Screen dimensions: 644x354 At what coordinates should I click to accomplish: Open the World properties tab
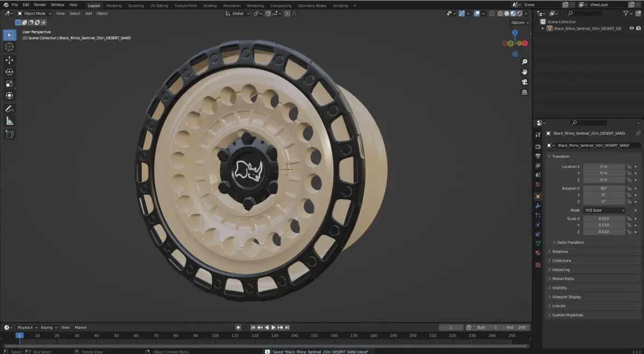coord(538,185)
